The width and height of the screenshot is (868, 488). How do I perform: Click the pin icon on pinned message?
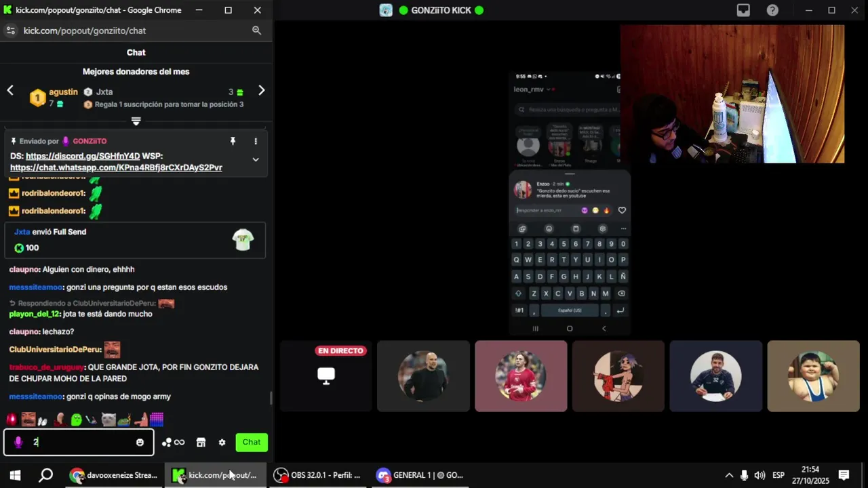[233, 141]
